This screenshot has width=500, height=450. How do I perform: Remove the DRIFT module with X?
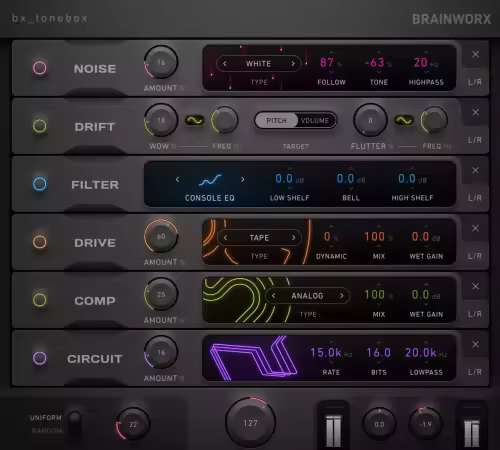[x=475, y=112]
